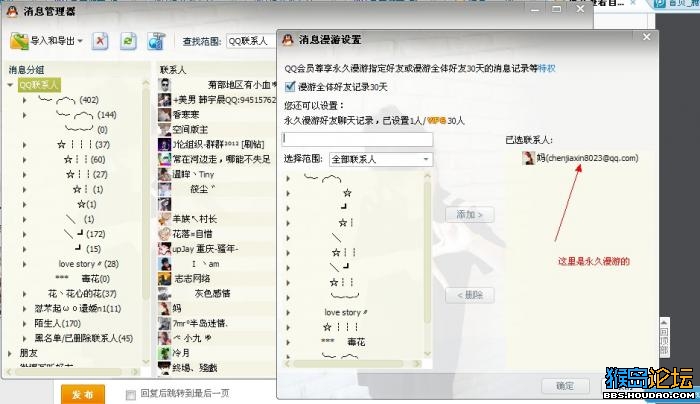Click the < 删除 button
The height and width of the screenshot is (404, 700).
pyautogui.click(x=470, y=295)
